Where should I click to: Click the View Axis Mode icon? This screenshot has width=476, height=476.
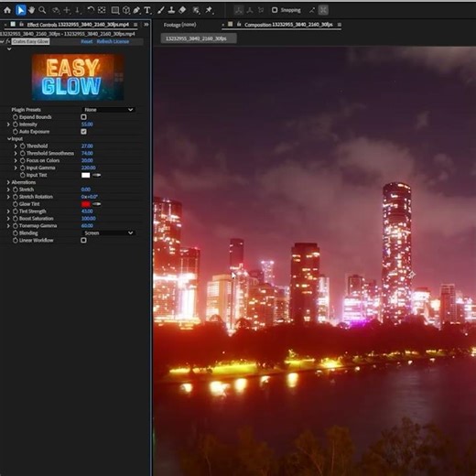click(x=261, y=10)
